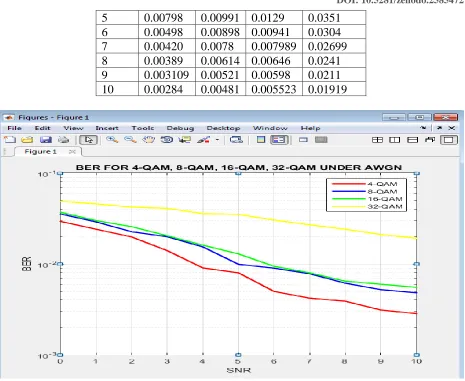Click the Show Plot Tools icon
The height and width of the screenshot is (381, 465).
coord(321,140)
